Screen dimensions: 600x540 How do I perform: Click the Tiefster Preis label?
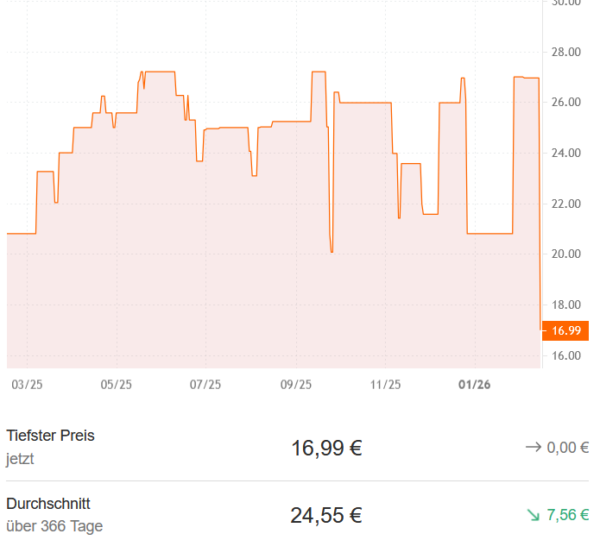pos(50,436)
